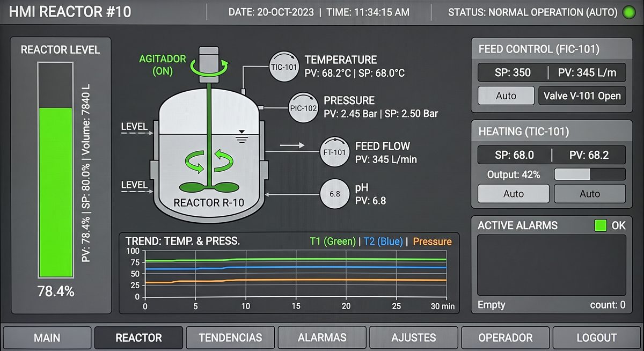Click the heating output 42% bar
644x351 pixels.
point(590,174)
